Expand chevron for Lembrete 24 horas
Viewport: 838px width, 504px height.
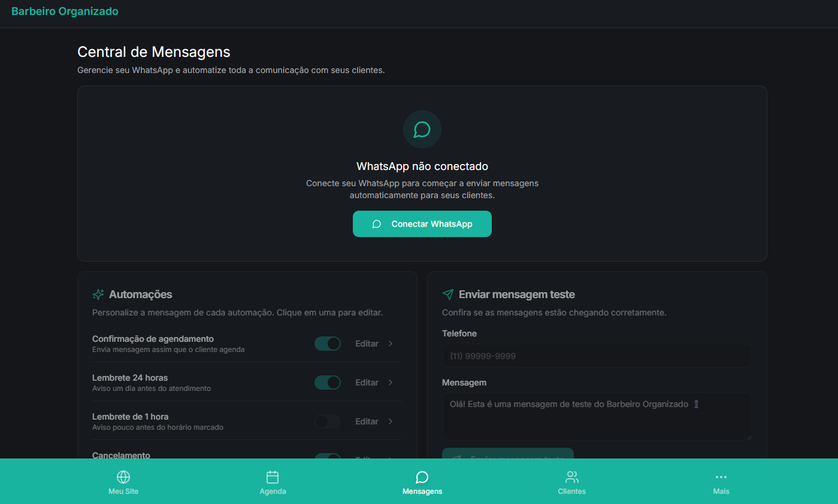pyautogui.click(x=391, y=382)
